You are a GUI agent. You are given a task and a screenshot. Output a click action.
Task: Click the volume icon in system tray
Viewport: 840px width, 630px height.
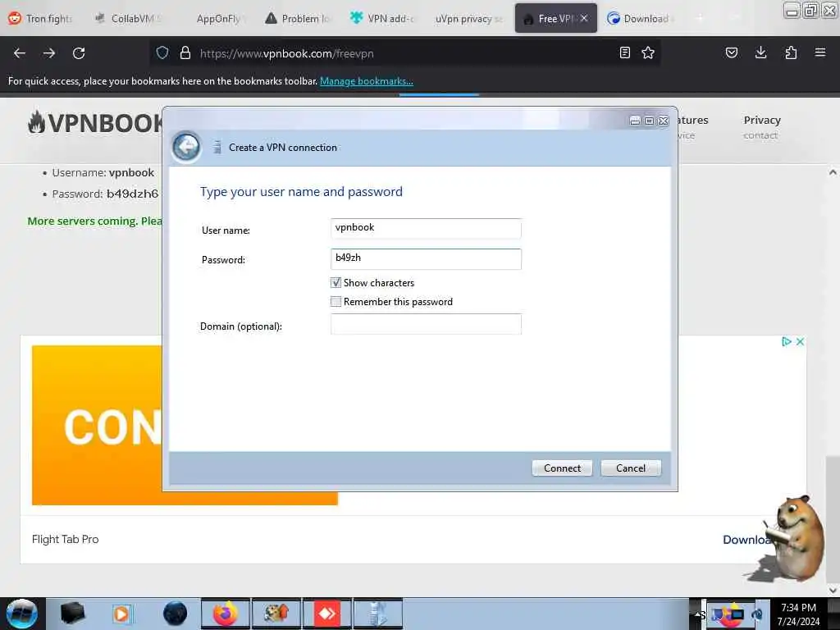pos(757,614)
